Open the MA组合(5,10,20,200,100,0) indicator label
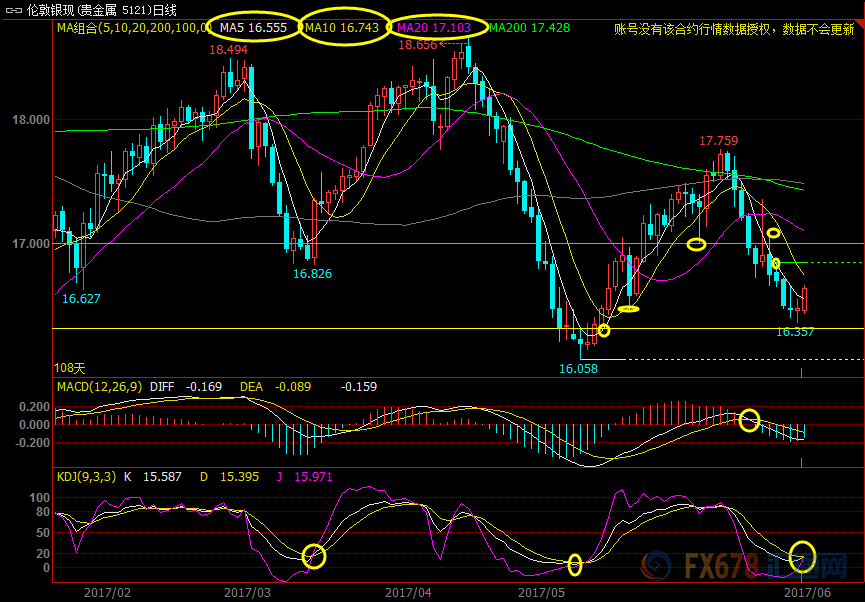This screenshot has height=602, width=865. [132, 28]
